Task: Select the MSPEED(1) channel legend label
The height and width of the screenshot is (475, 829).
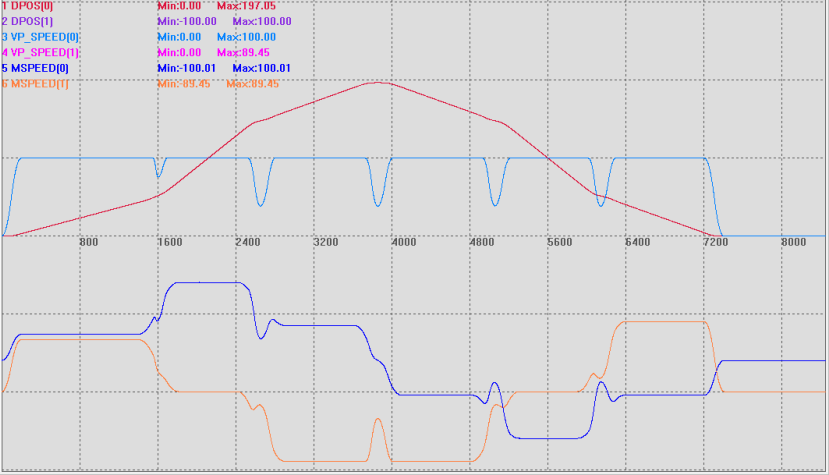Action: coord(35,83)
